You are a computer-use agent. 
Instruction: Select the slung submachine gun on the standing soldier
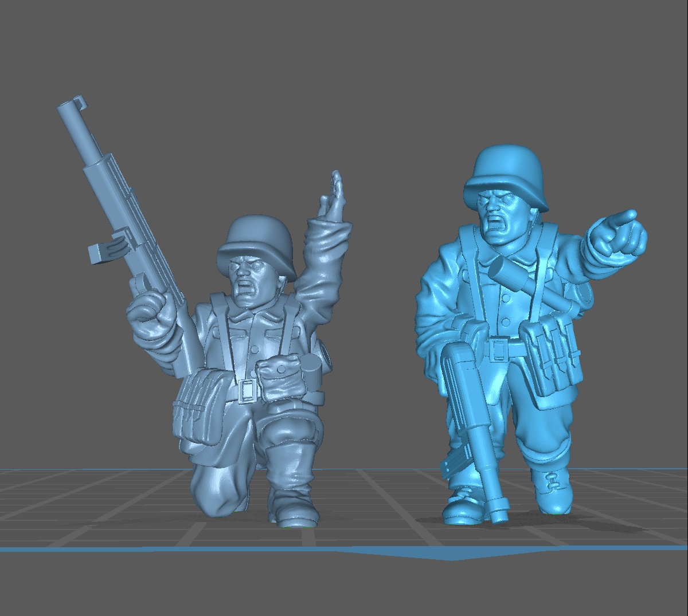coord(470,401)
